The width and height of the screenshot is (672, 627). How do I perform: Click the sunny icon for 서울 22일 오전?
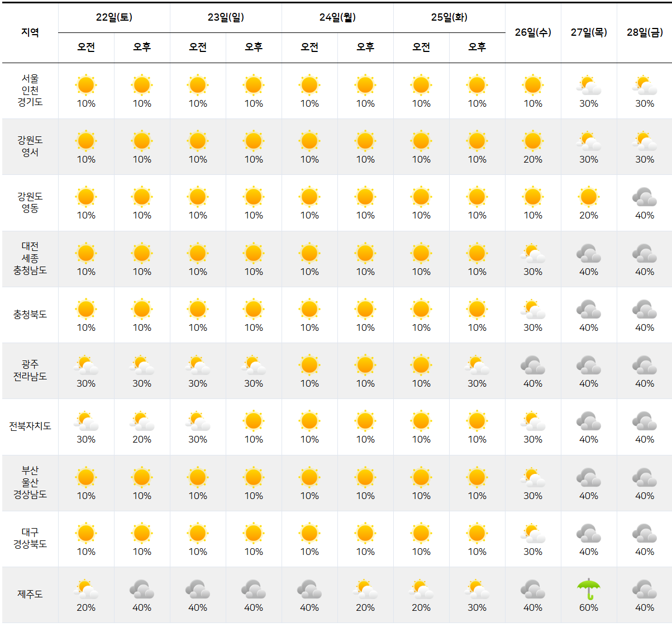click(85, 85)
